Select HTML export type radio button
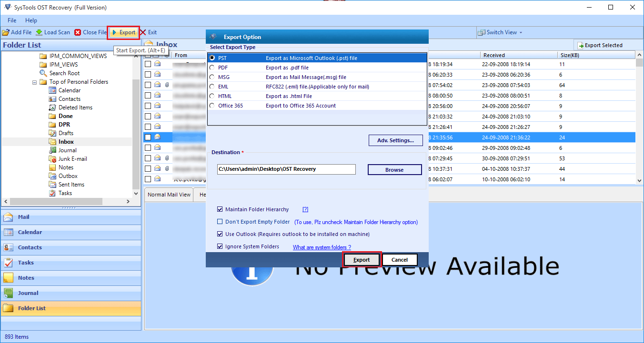This screenshot has width=644, height=343. click(x=212, y=96)
